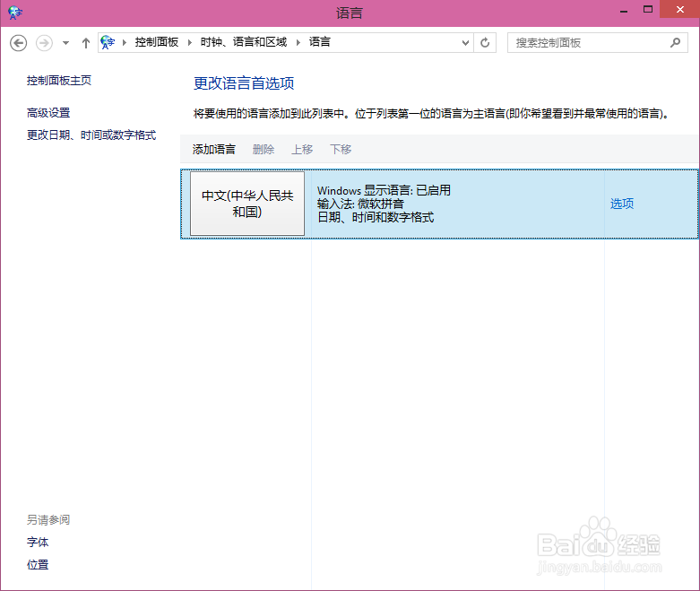Screen dimensions: 700x591
Task: Click the 语言 breadcrumb item
Action: [x=320, y=42]
